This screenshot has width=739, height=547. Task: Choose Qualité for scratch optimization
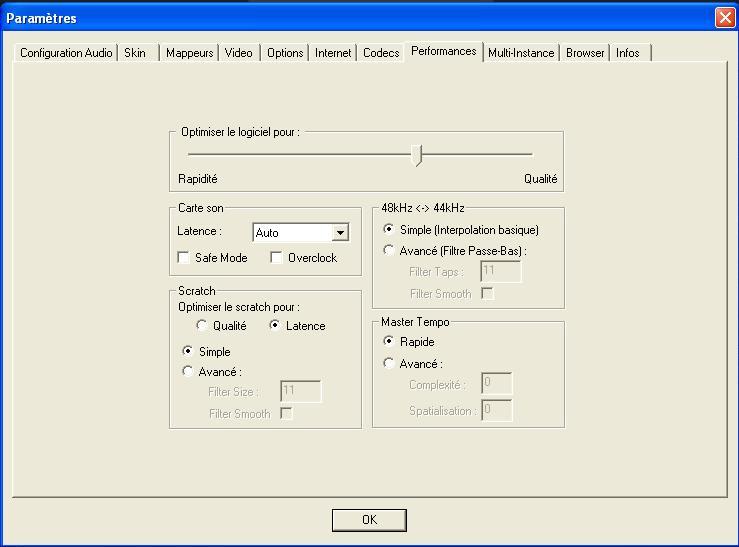(x=202, y=326)
